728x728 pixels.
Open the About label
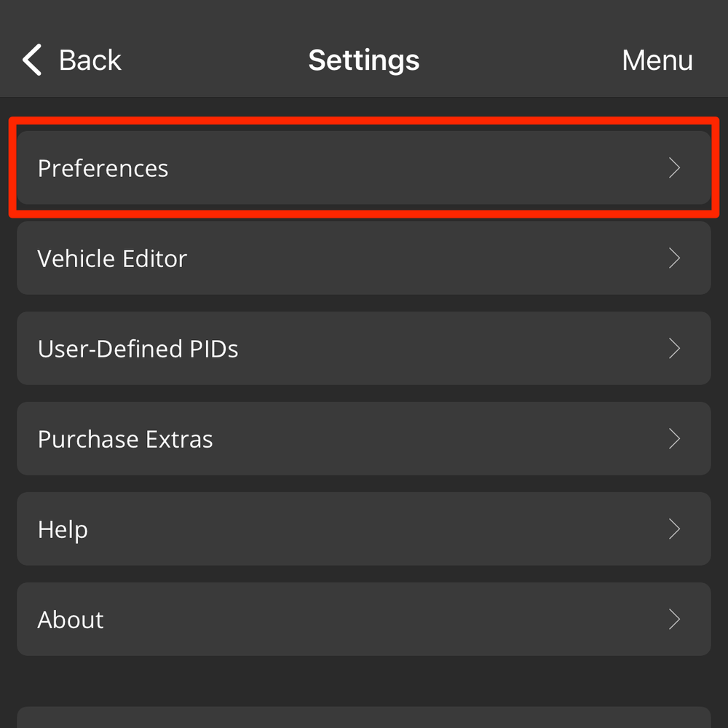(x=71, y=620)
